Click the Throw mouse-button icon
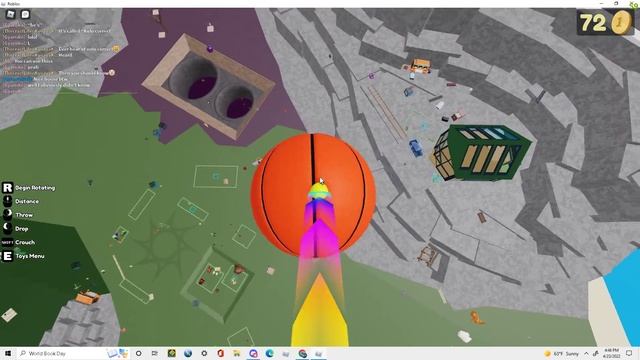 point(8,215)
